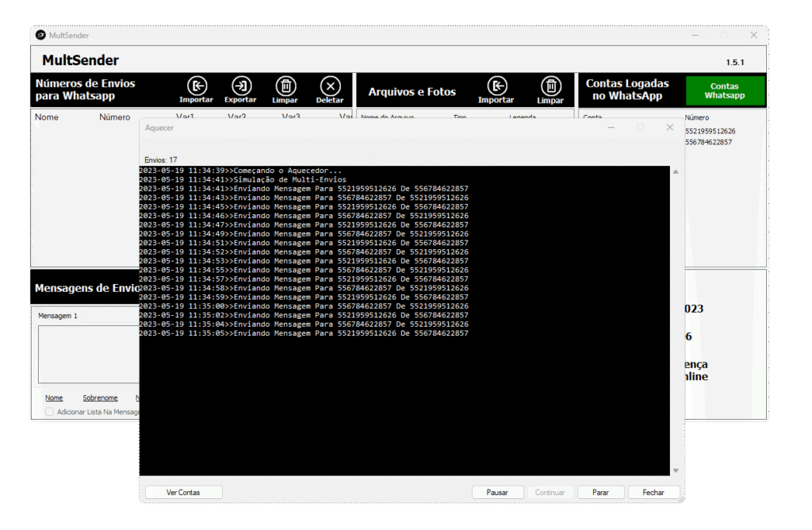Insert the Sobrenome variable link
This screenshot has height=530, width=812.
(x=100, y=397)
